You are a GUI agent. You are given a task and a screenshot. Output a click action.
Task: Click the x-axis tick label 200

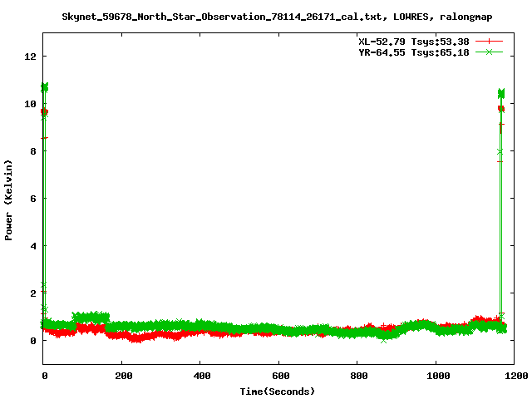[x=123, y=376]
